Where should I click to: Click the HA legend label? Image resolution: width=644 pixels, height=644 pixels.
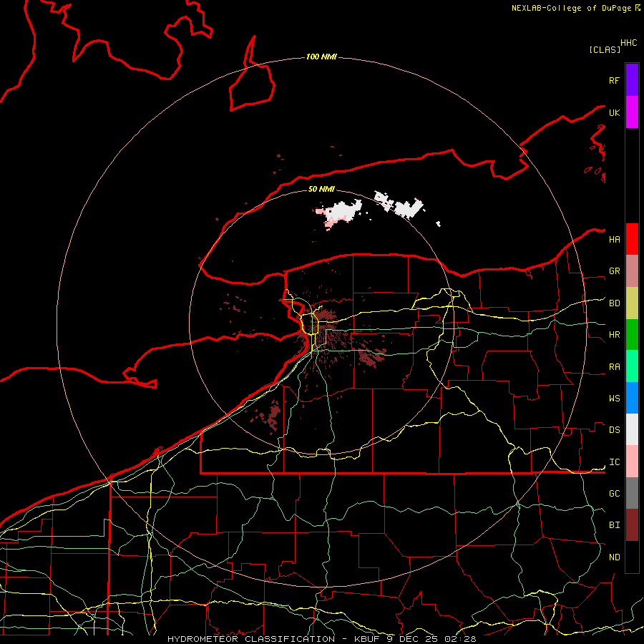[x=615, y=239]
